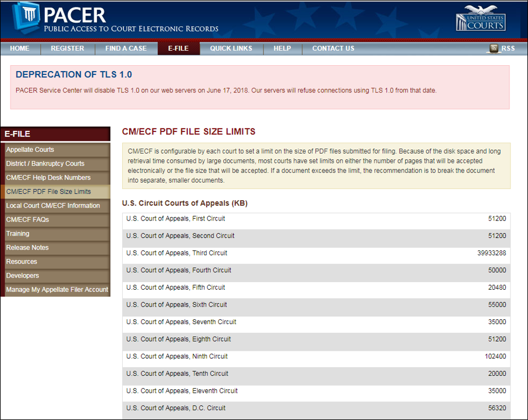Viewport: 528px width, 420px height.
Task: Select the Second Circuit row label
Action: pos(180,236)
